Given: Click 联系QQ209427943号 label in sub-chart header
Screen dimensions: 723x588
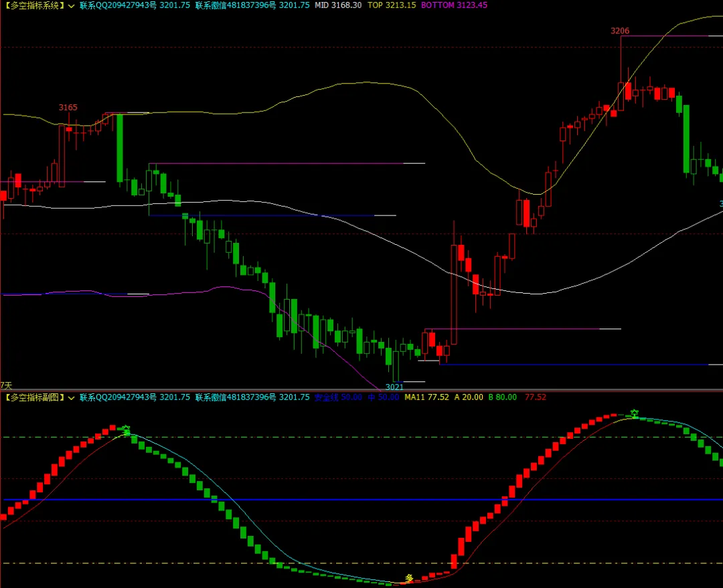Looking at the screenshot, I should pyautogui.click(x=118, y=397).
